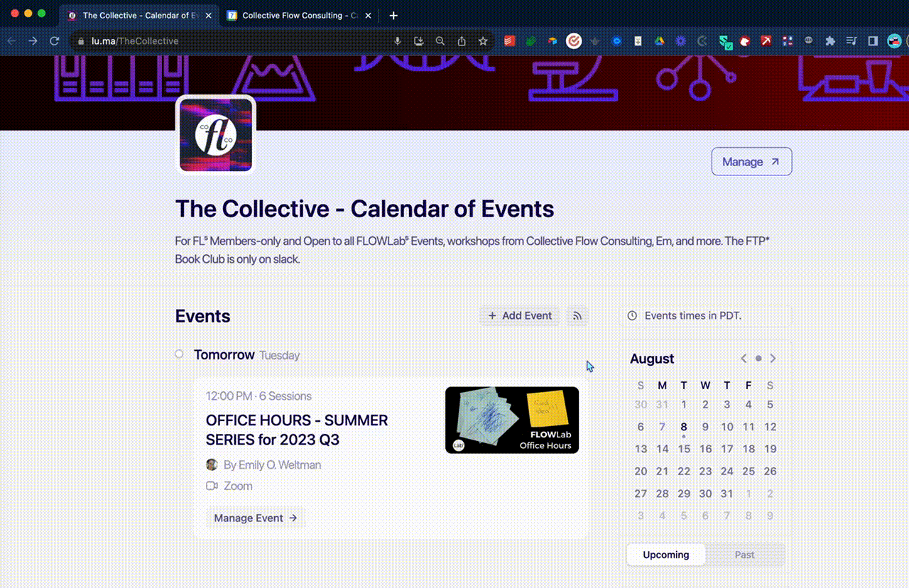Open Events times in PDT timezone selector
The image size is (909, 588).
point(705,316)
